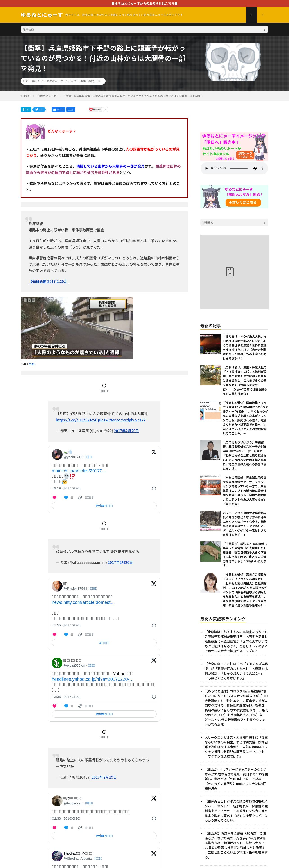Click the X logo on @pipipi550ton tweet
The image size is (289, 868).
point(154,660)
